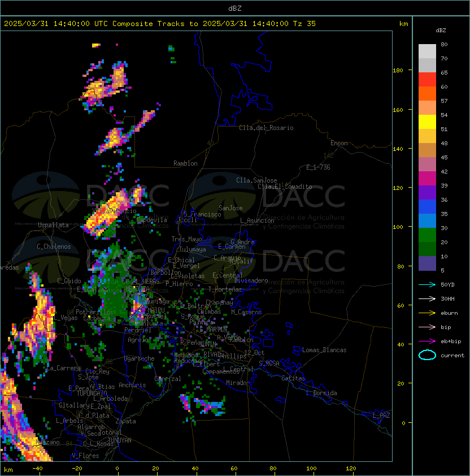Click the 'Clla.SanJose' map label
This screenshot has height=476, width=470.
point(256,180)
